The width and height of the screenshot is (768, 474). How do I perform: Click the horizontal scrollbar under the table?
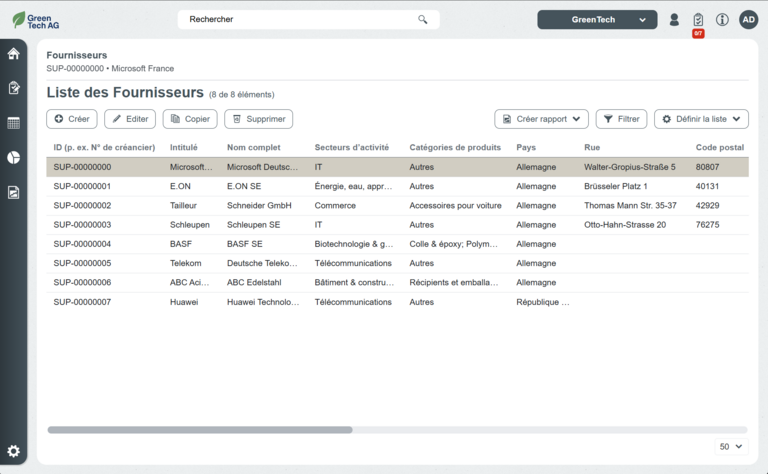click(200, 430)
